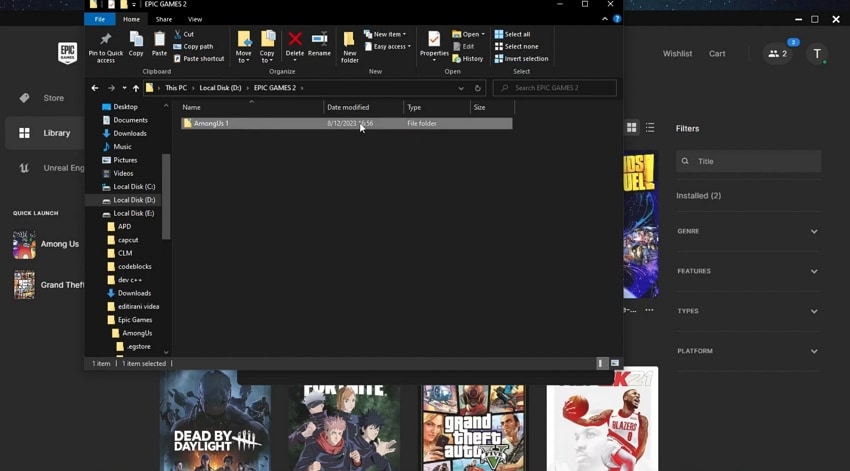
Task: Open the Easy access dropdown
Action: coord(388,47)
